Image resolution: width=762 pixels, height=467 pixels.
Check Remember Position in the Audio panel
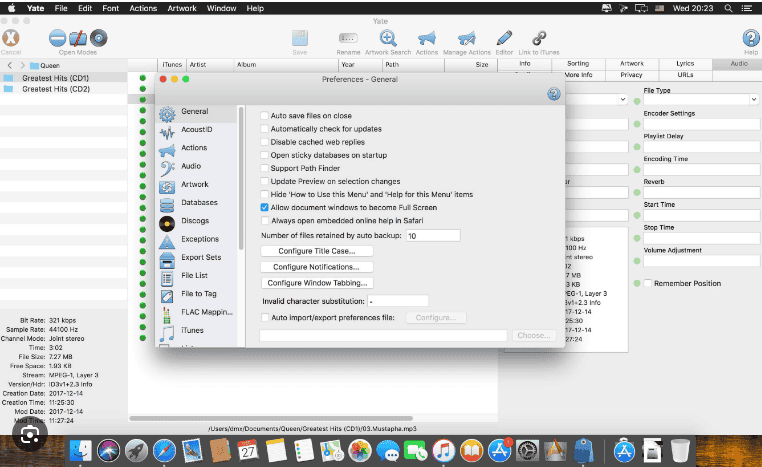(648, 283)
